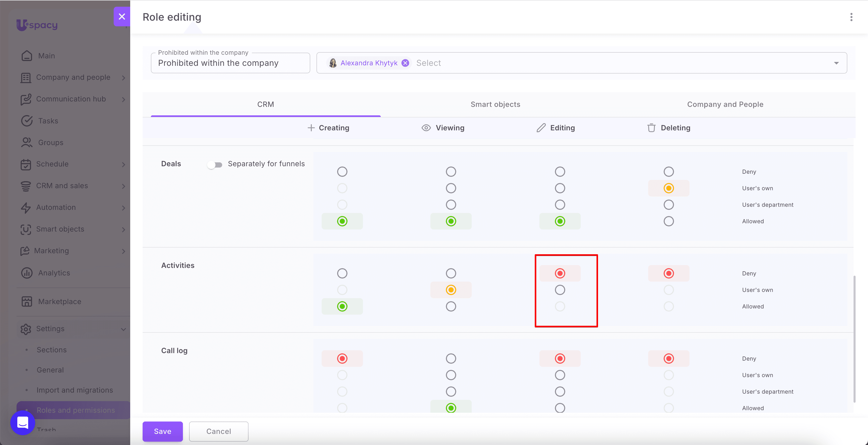Click the Tasks checkmark icon

27,121
